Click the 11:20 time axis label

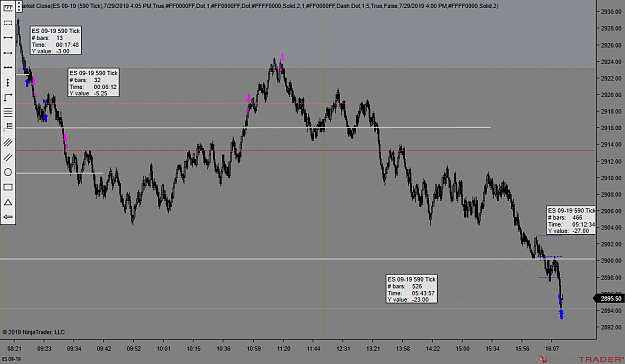tap(283, 348)
